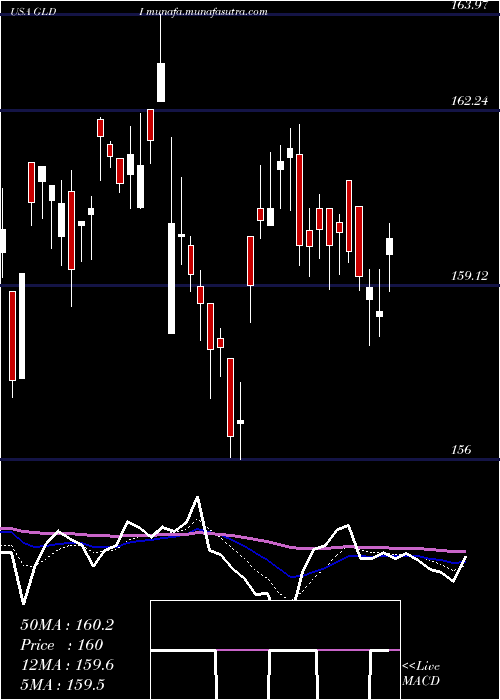Click the 163.97 price level label
Image resolution: width=500 pixels, height=700 pixels.
click(470, 6)
